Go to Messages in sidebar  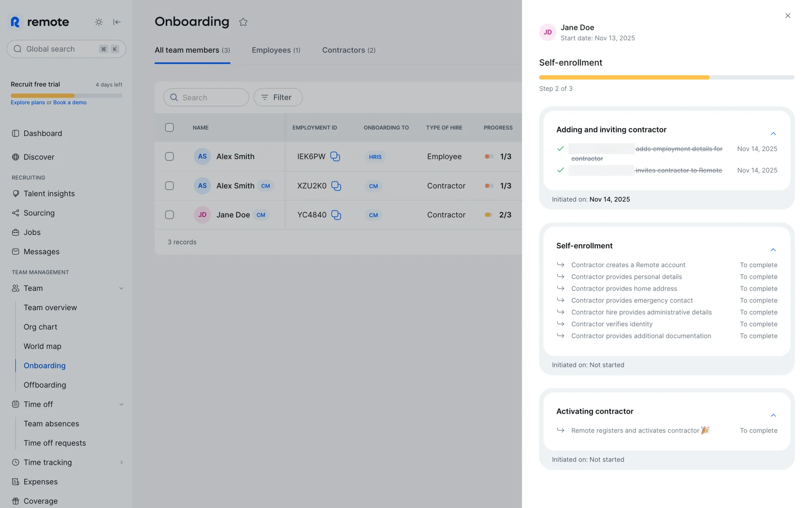tap(41, 251)
